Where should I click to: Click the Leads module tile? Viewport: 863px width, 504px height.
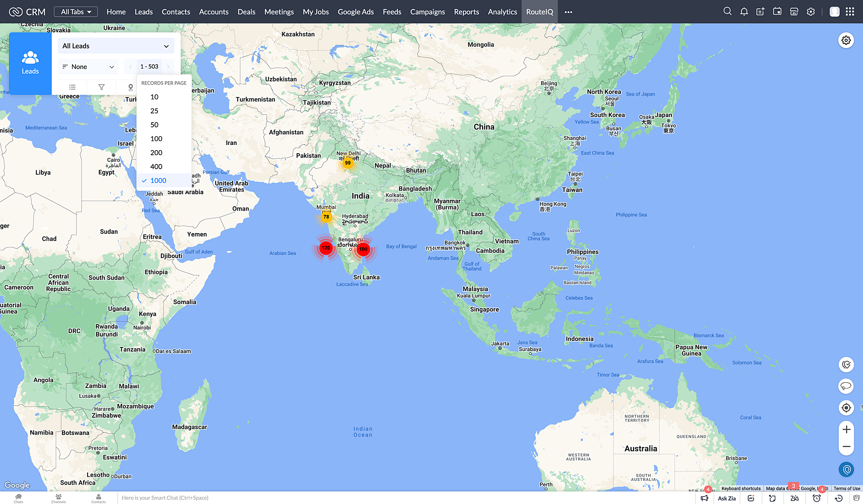click(30, 63)
